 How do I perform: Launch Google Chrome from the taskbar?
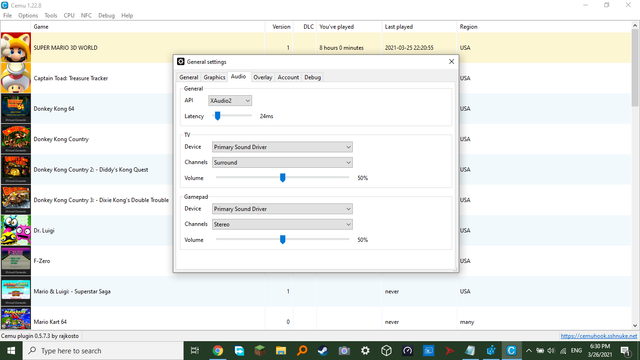pyautogui.click(x=218, y=351)
